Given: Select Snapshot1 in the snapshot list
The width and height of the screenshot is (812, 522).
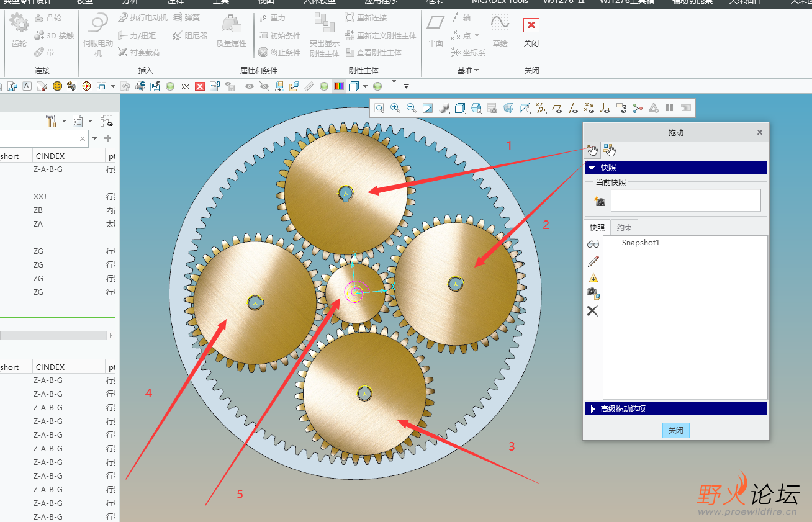Looking at the screenshot, I should [640, 243].
